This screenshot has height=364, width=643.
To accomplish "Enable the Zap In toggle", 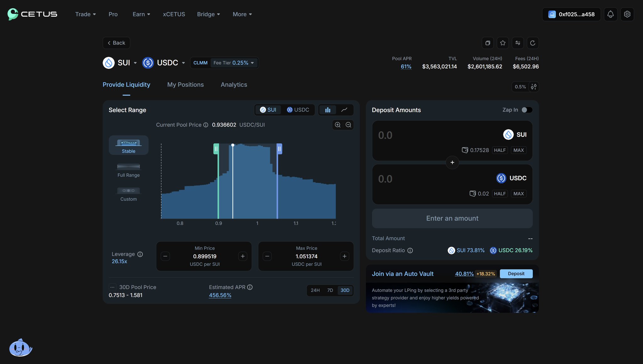I will click(x=527, y=110).
